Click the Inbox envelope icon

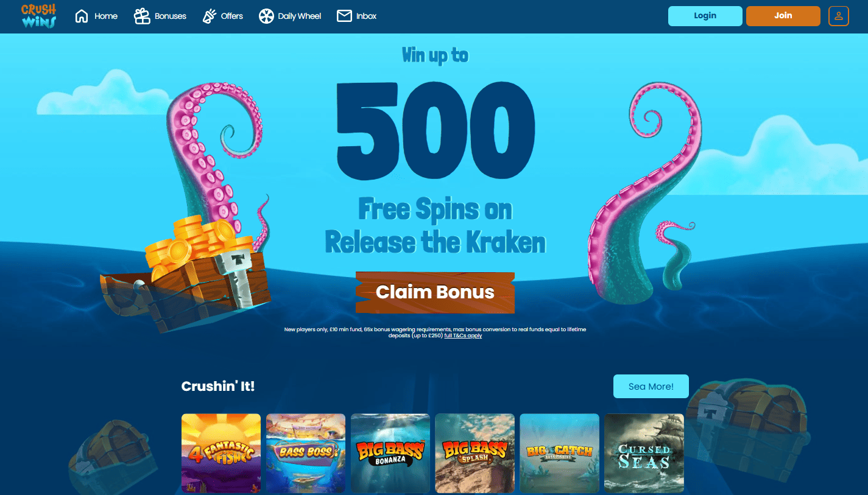[x=344, y=16]
